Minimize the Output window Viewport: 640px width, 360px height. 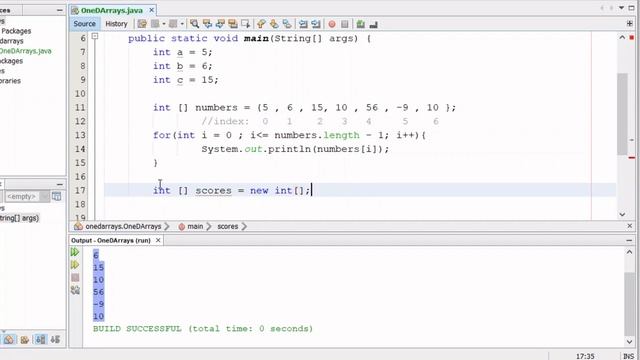pyautogui.click(x=629, y=240)
